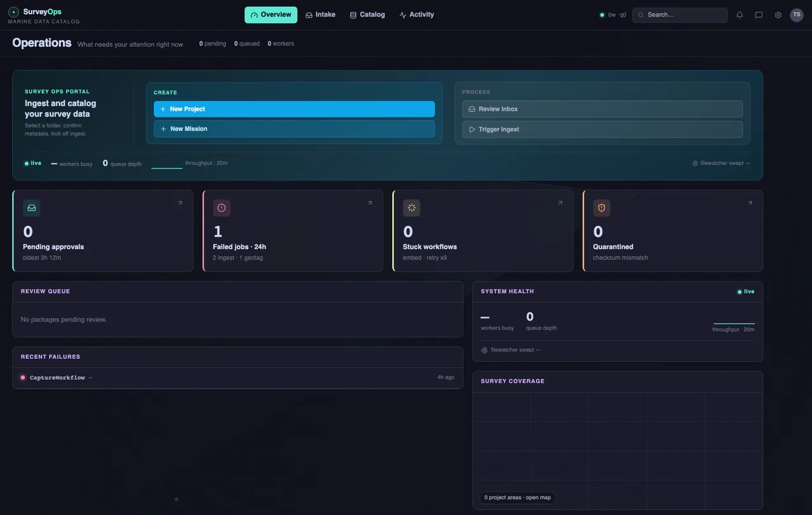Open Pending approvals card arrow icon
Screen dimensions: 812x515
pyautogui.click(x=180, y=203)
